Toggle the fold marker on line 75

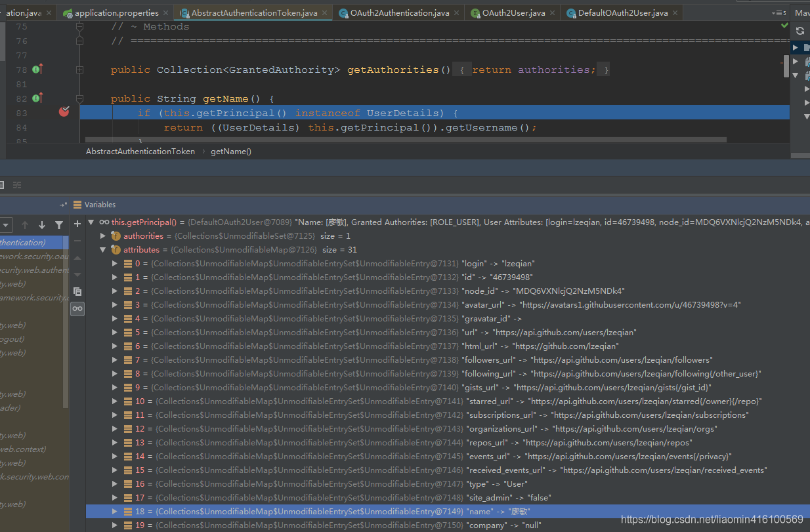click(x=79, y=26)
